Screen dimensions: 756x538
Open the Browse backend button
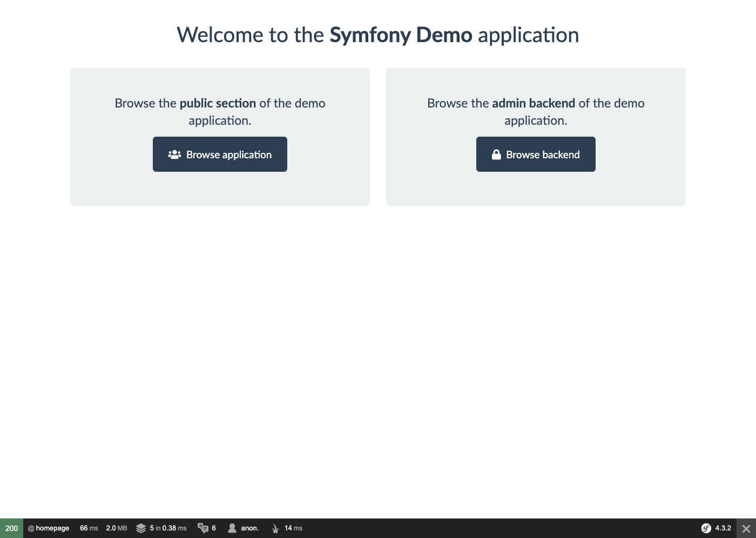coord(536,154)
